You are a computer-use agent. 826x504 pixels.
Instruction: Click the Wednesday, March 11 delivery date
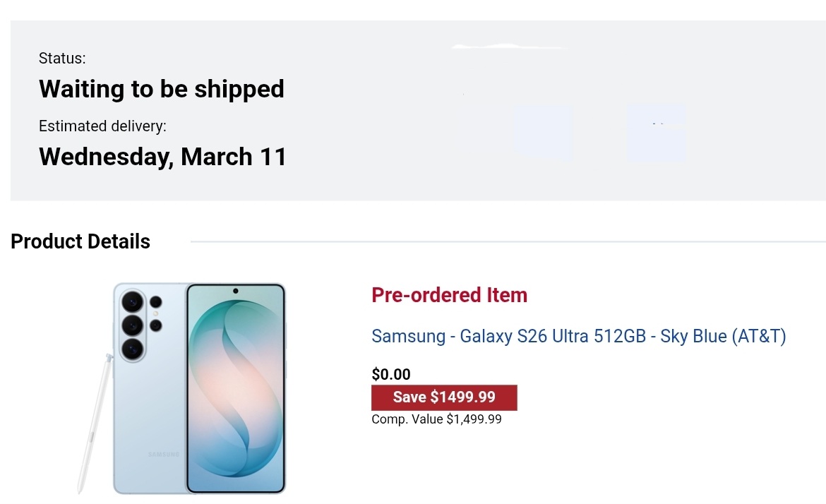[x=162, y=156]
